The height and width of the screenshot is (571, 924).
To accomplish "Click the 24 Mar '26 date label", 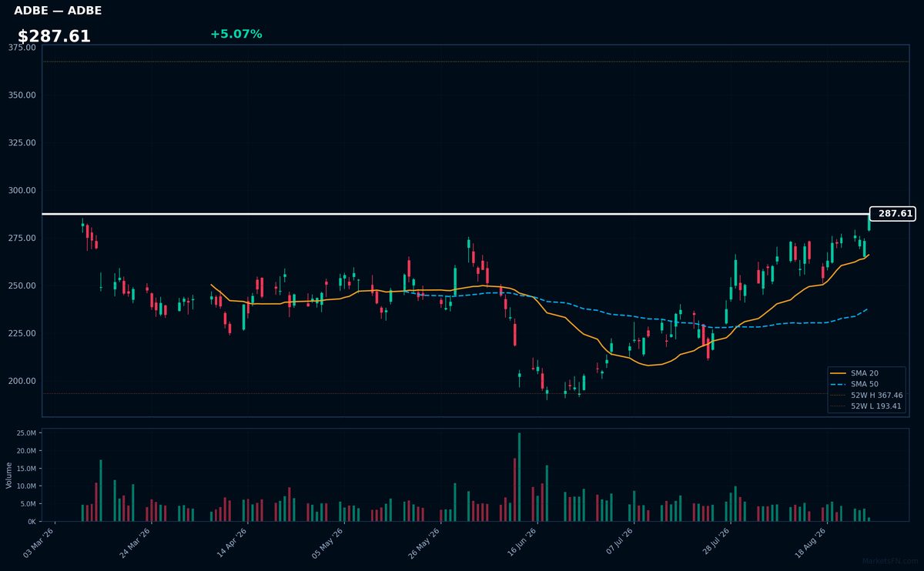I will [136, 543].
